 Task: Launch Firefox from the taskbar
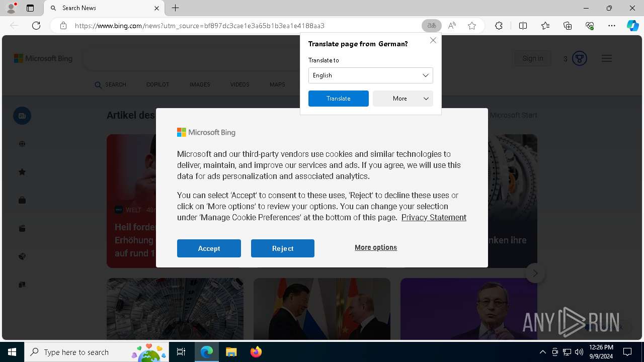point(256,352)
